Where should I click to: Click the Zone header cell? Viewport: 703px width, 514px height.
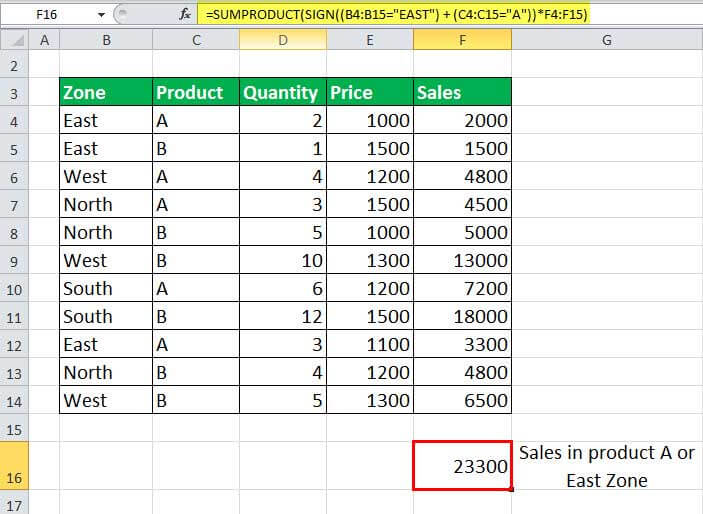click(106, 92)
